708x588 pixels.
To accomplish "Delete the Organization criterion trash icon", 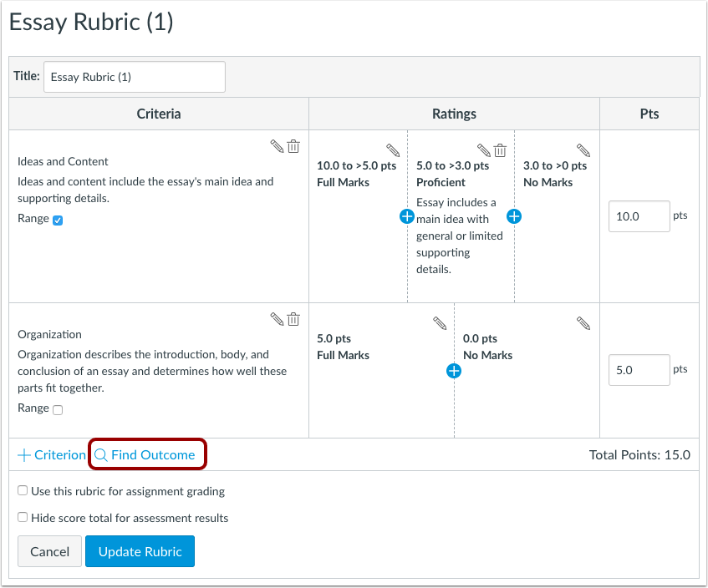I will tap(293, 318).
